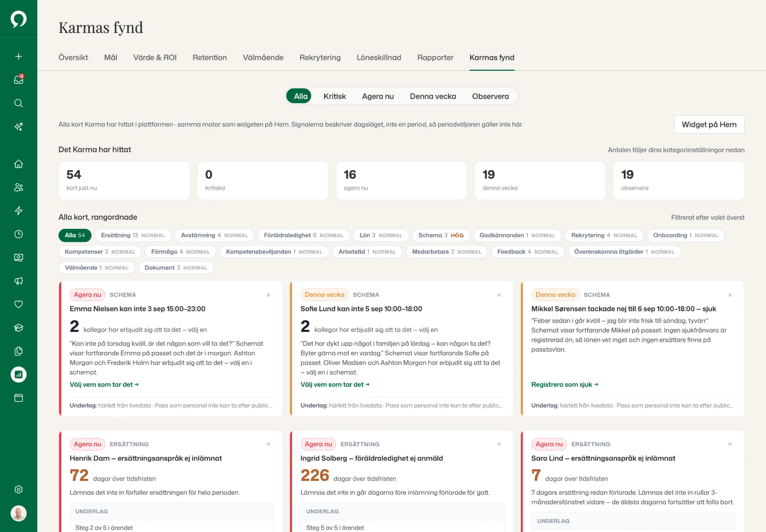Filter cards by Föräldraledighet chip
Viewport: 766px width, 532px height.
(304, 235)
